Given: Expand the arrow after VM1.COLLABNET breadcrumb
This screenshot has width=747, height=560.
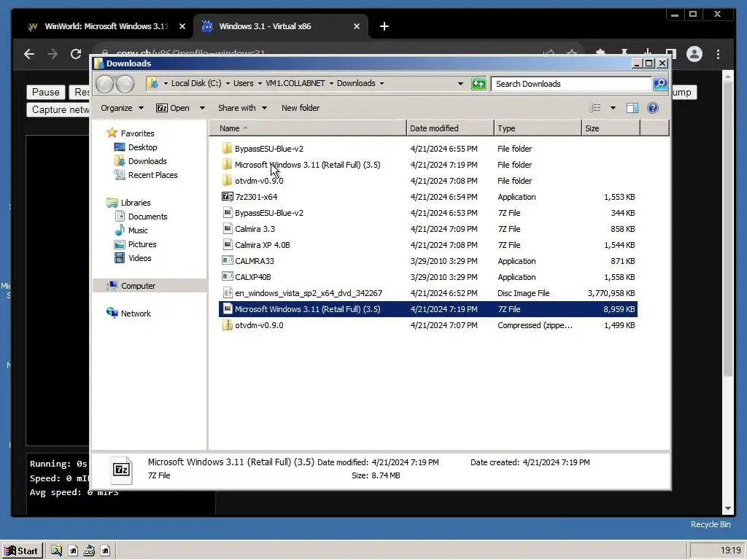Looking at the screenshot, I should [x=331, y=83].
